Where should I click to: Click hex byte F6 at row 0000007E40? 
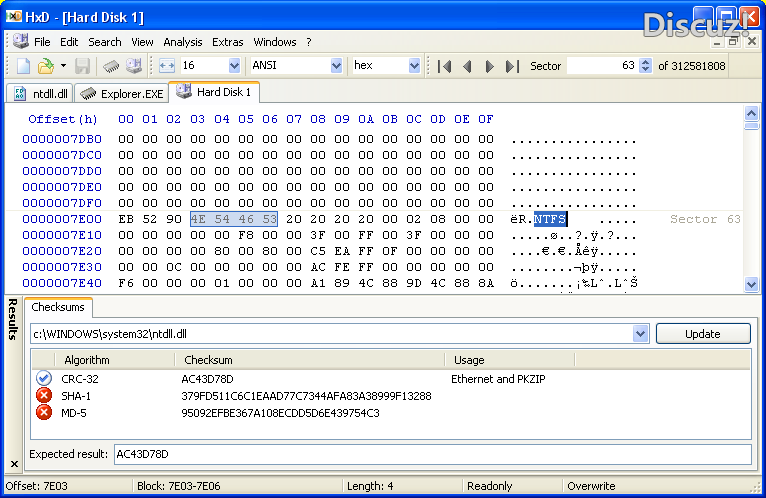(126, 283)
